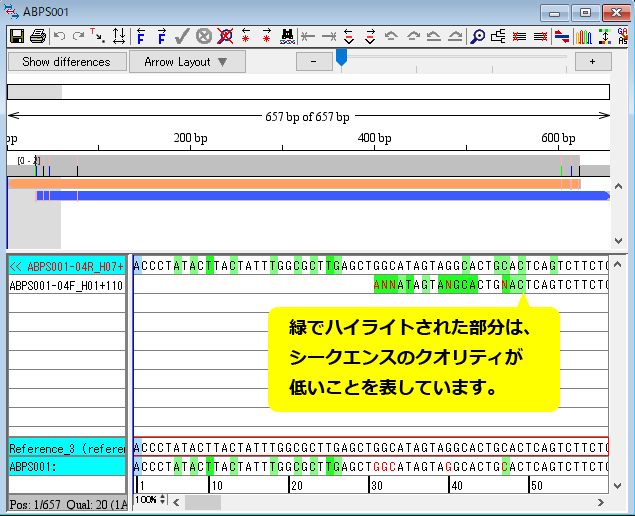The image size is (635, 516).
Task: Select the ABPS001-04R_H07 sequence row
Action: (x=66, y=266)
